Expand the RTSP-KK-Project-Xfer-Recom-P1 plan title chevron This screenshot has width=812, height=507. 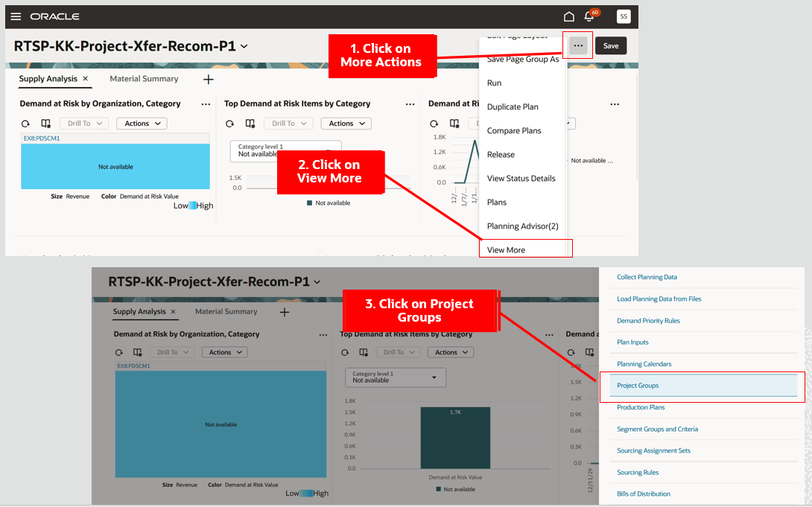(243, 45)
